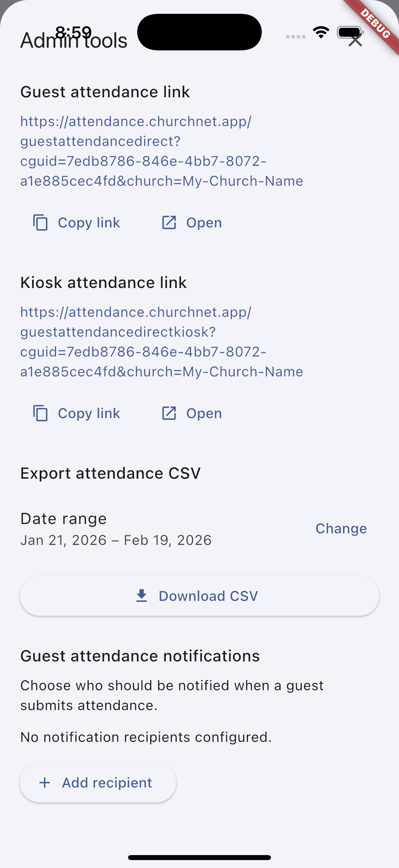Tap the download arrow icon

tap(142, 596)
